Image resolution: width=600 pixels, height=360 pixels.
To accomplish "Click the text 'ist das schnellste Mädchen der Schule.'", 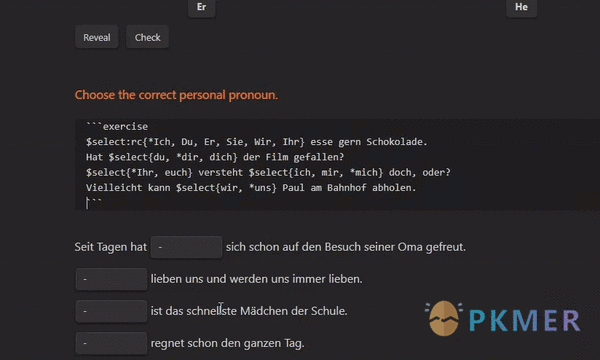I will tap(249, 311).
